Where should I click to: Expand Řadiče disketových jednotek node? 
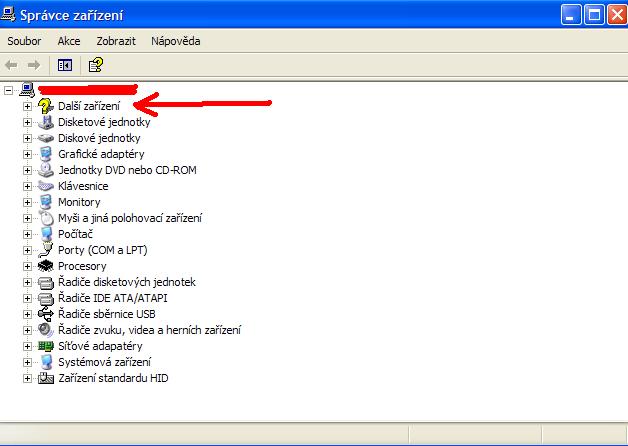27,283
